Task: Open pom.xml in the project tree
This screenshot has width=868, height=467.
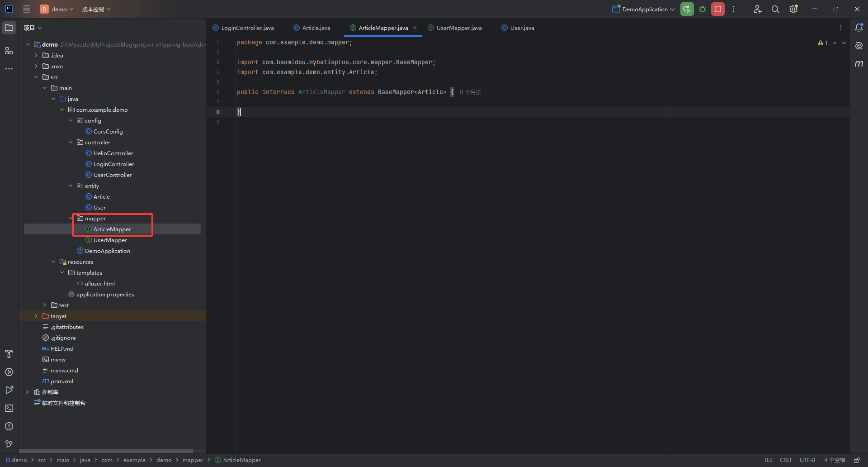Action: click(x=61, y=381)
